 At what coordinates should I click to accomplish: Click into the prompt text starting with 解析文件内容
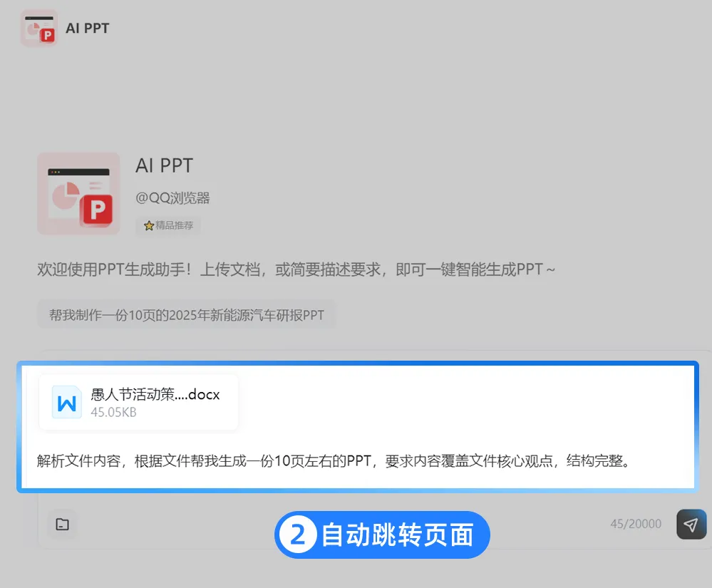pyautogui.click(x=334, y=461)
